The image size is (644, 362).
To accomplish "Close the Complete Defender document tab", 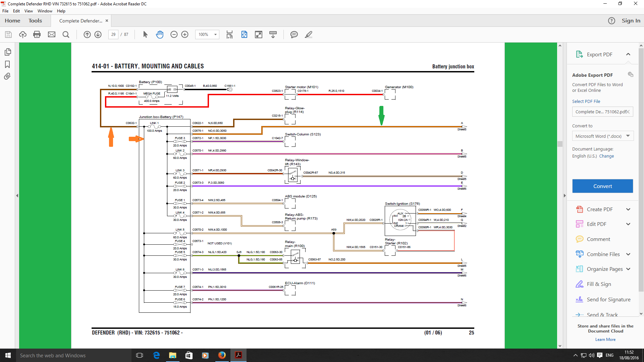I will coord(107,21).
